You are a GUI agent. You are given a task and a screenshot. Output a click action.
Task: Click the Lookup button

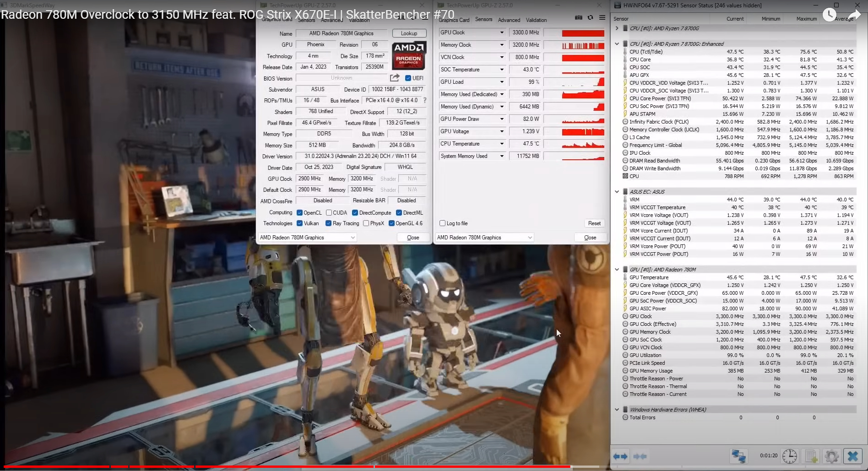(x=409, y=33)
